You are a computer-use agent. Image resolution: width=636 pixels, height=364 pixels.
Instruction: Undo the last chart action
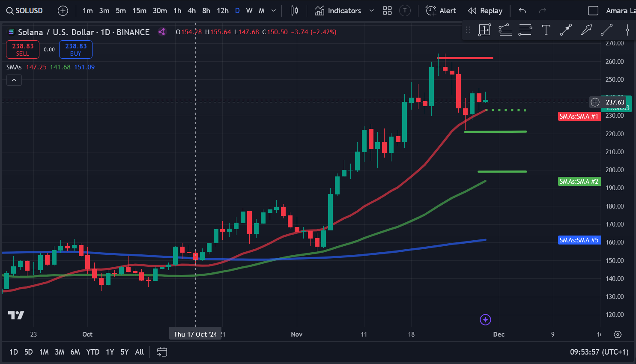pos(523,11)
